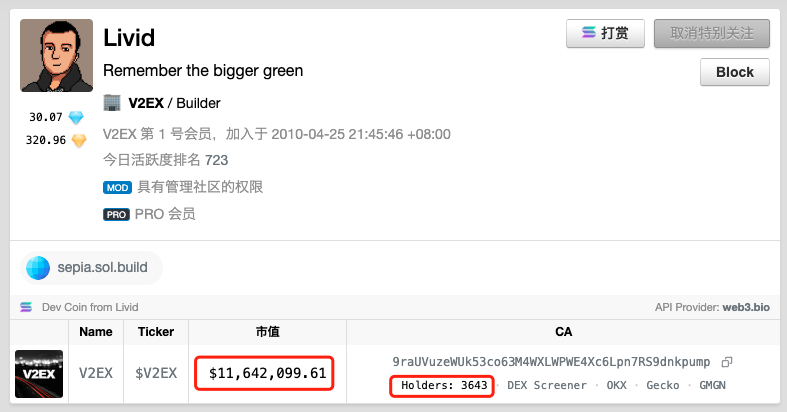Open the bold V2EX company link

(x=146, y=103)
